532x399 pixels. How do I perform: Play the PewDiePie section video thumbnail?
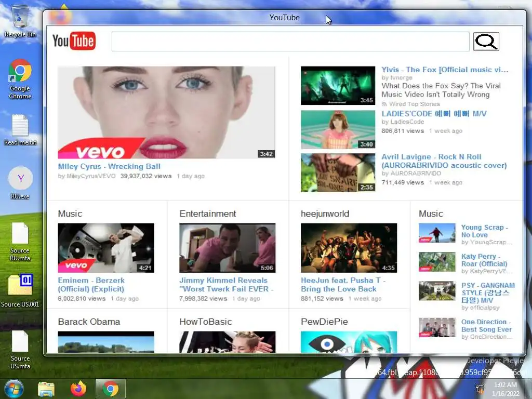click(349, 342)
